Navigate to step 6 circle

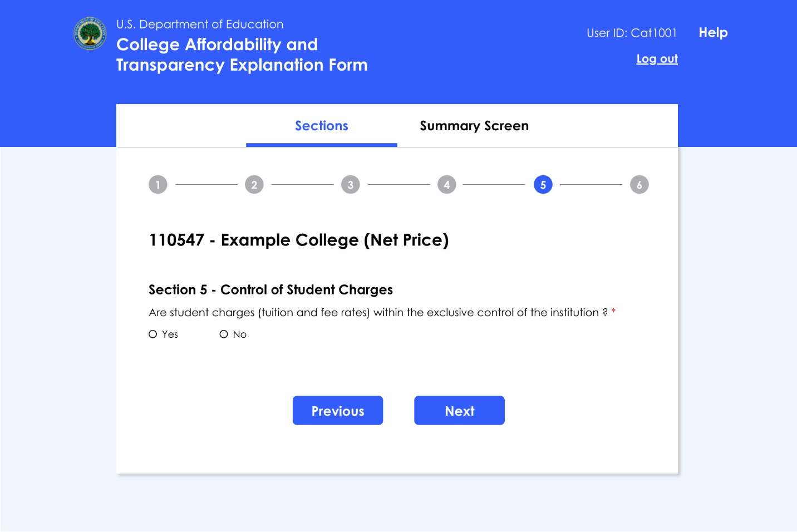(x=639, y=185)
